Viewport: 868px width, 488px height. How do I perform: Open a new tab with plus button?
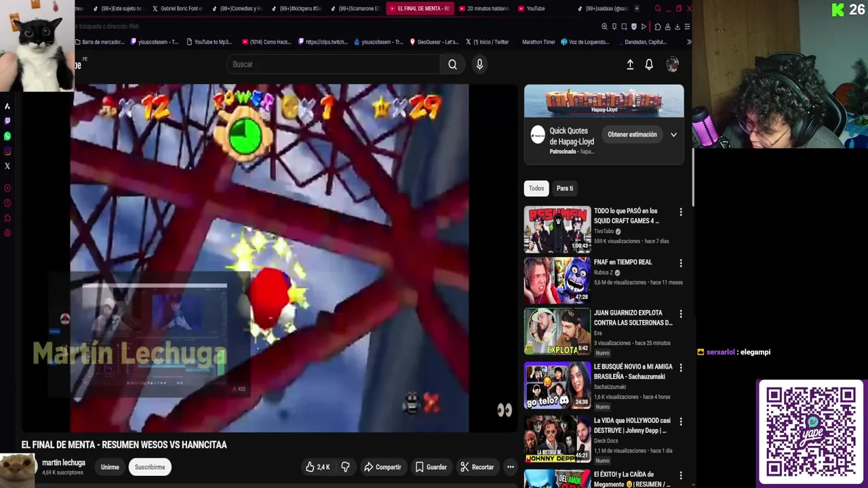637,9
